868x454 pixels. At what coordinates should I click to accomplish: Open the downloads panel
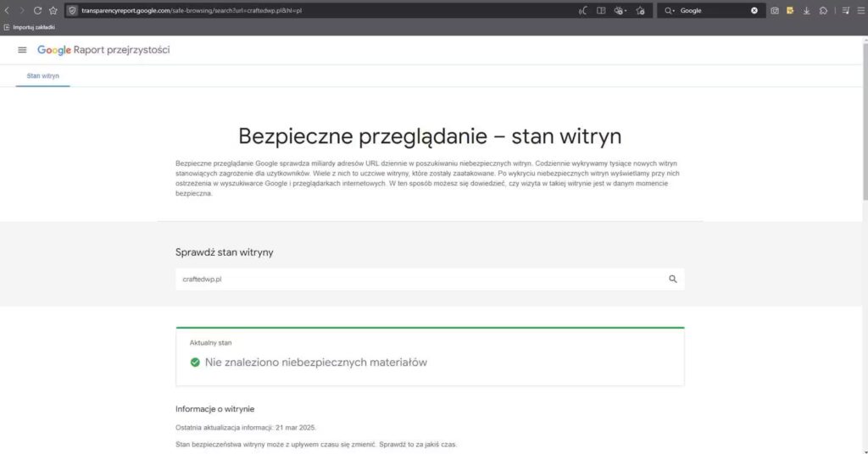807,10
